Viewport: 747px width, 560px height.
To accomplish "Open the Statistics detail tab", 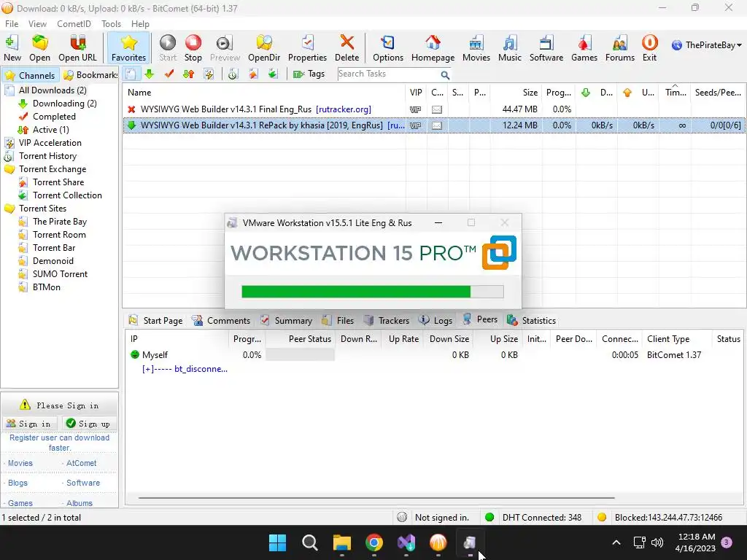I will click(531, 321).
